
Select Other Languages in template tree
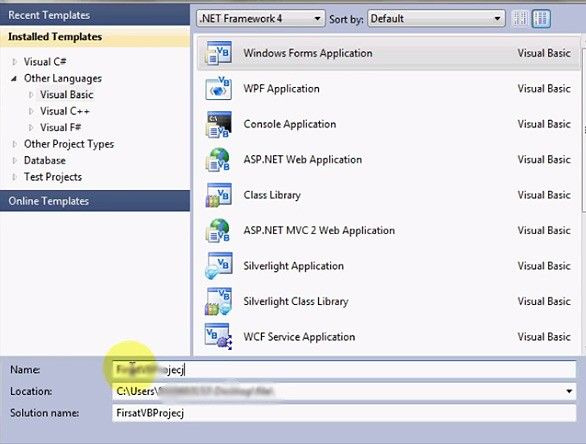pos(63,78)
